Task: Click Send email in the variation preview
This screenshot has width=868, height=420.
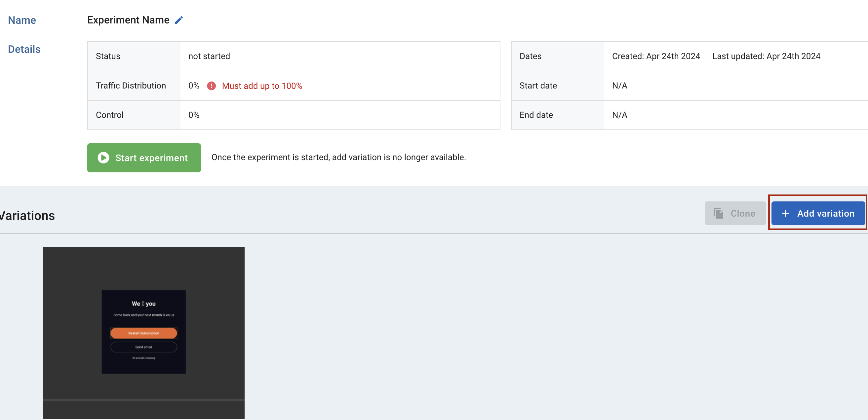Action: pyautogui.click(x=143, y=347)
